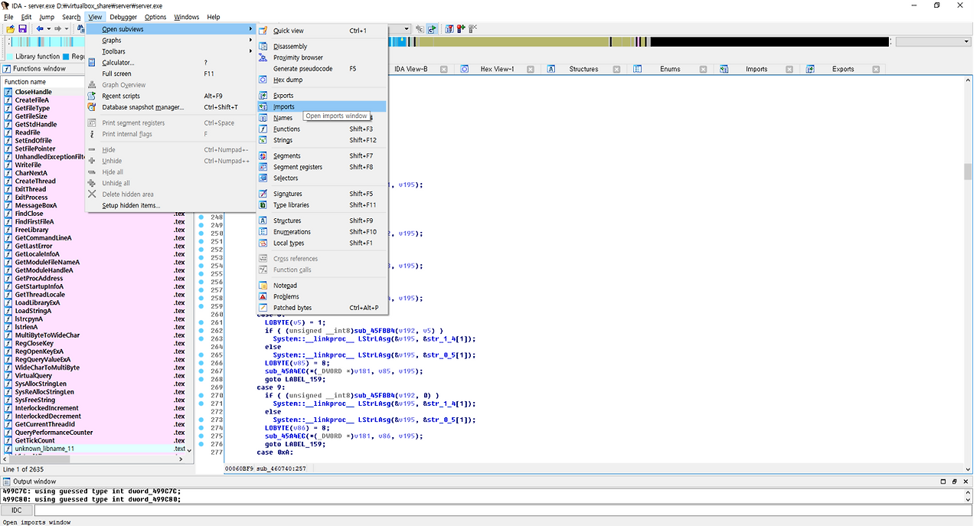Open the Debugger menu
Screen dimensions: 980x526
(123, 17)
